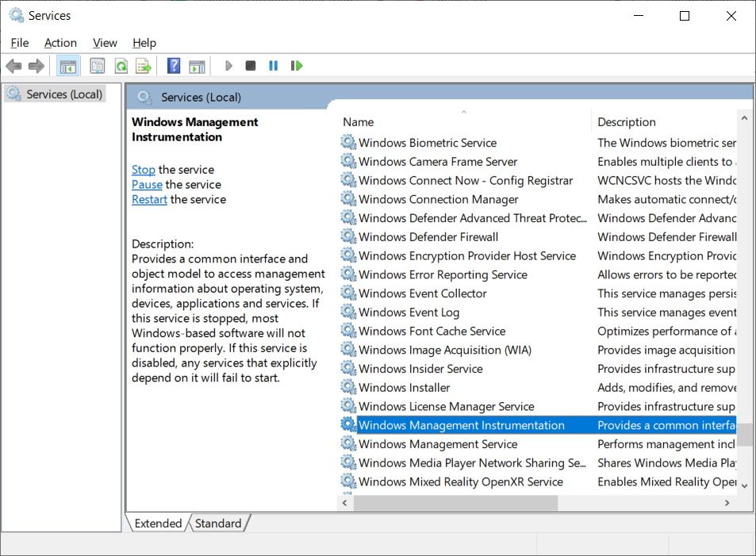Toggle the console tree pane visibility
The height and width of the screenshot is (556, 756).
point(68,65)
